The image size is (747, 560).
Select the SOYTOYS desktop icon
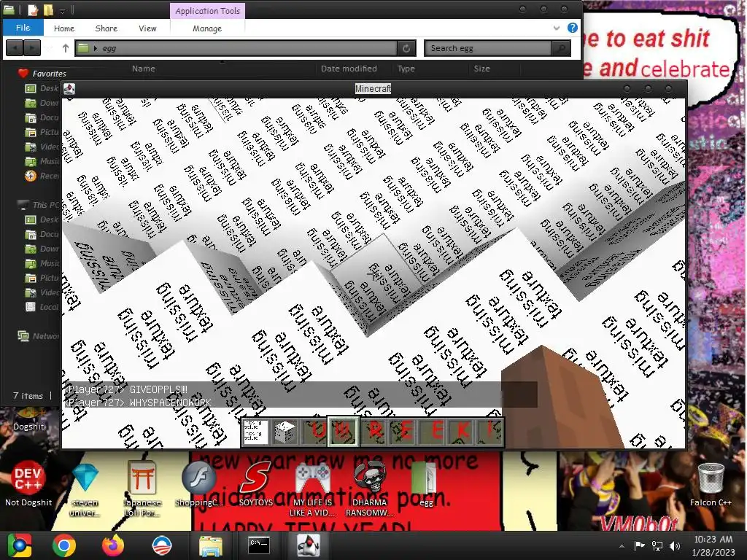[255, 484]
